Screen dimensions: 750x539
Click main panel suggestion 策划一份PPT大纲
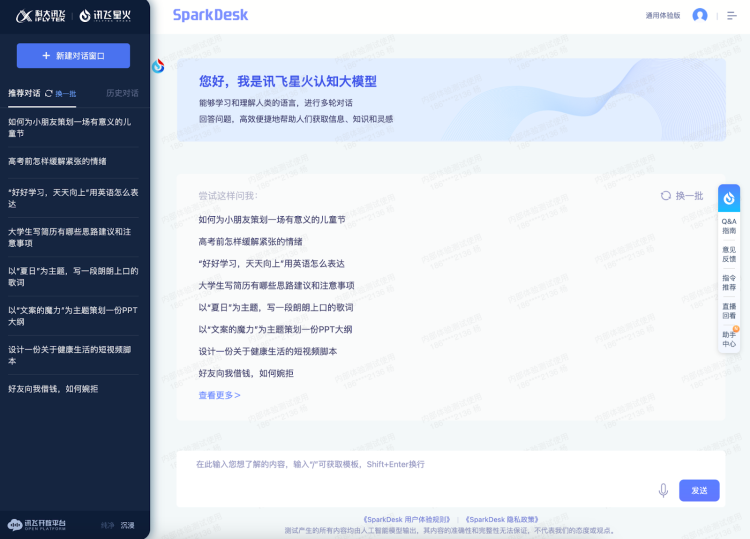275,330
